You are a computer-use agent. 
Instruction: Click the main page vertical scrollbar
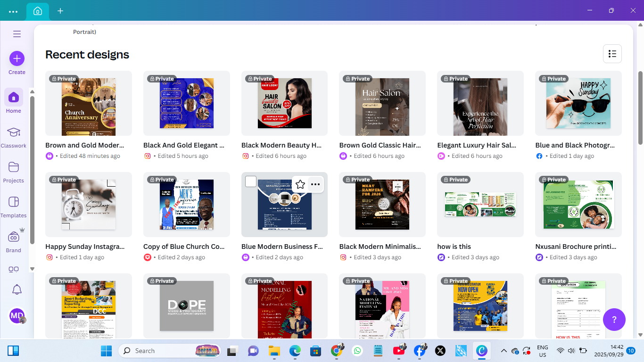point(640,108)
